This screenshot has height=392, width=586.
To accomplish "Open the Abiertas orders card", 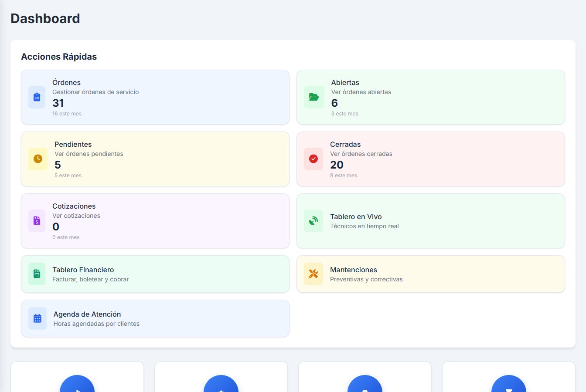I will click(431, 97).
